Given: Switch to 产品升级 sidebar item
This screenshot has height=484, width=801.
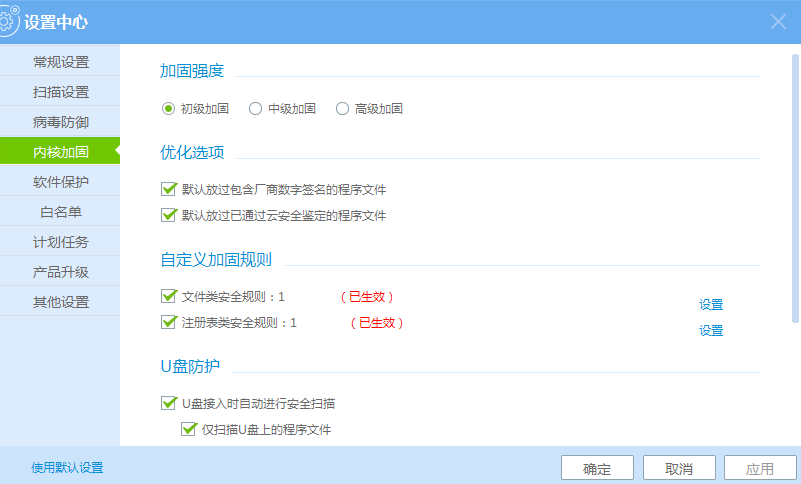Looking at the screenshot, I should click(60, 272).
